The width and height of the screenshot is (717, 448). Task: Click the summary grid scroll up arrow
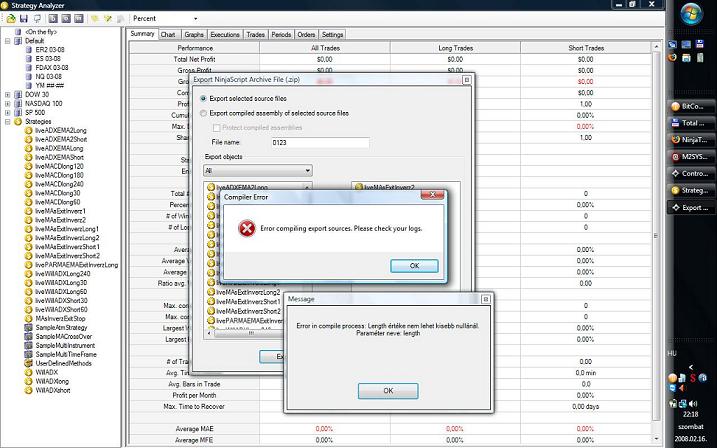coord(656,47)
